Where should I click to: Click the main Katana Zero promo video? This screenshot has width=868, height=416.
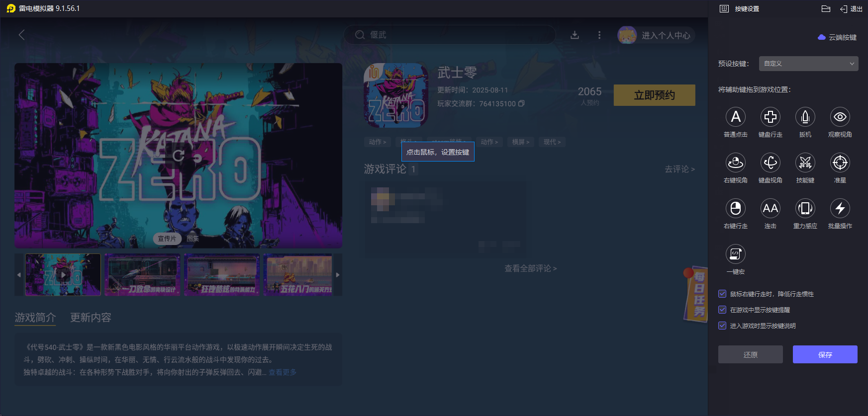point(178,156)
